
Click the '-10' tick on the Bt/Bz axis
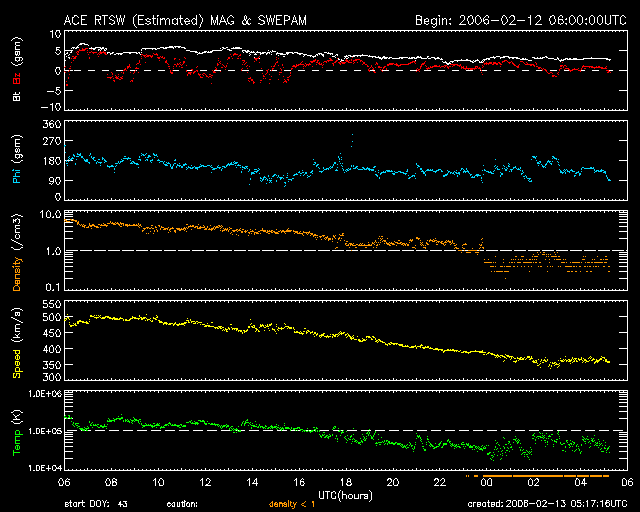(x=51, y=107)
